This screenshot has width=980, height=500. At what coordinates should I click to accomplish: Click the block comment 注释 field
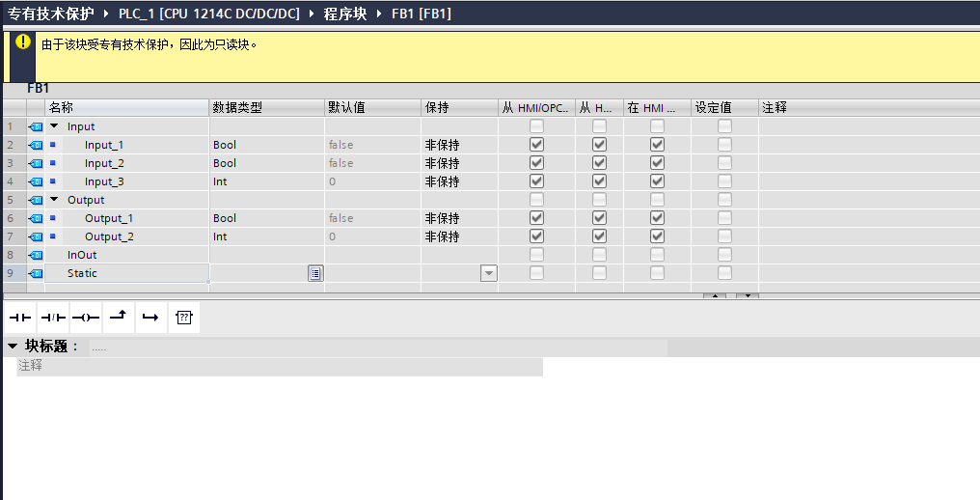pos(280,366)
